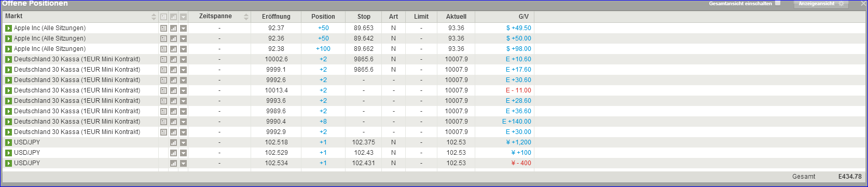Viewport: 868px width, 187px height.
Task: Sort by the Markt column header
Action: tap(14, 17)
